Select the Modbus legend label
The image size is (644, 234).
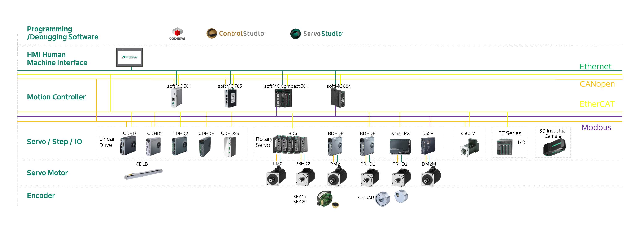[x=596, y=127]
